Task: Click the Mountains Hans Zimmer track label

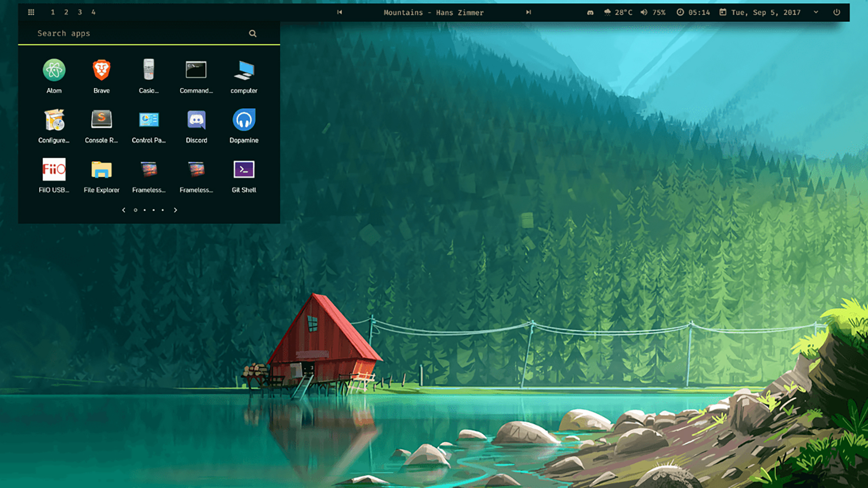Action: click(434, 12)
